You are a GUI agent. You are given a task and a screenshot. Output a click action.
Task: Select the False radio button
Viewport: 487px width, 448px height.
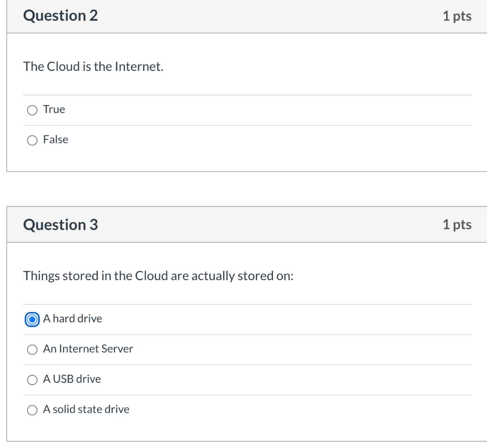coord(32,140)
